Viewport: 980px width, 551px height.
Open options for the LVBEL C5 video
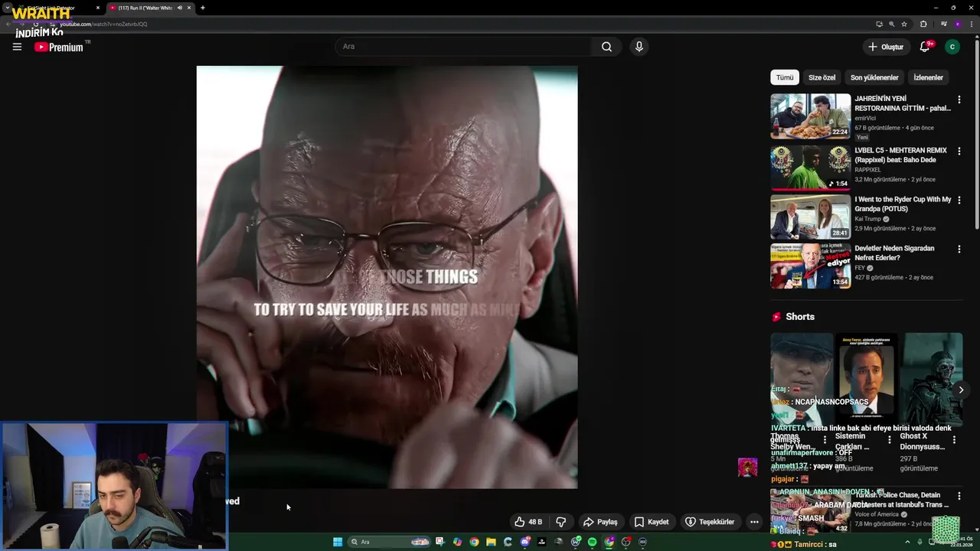959,152
